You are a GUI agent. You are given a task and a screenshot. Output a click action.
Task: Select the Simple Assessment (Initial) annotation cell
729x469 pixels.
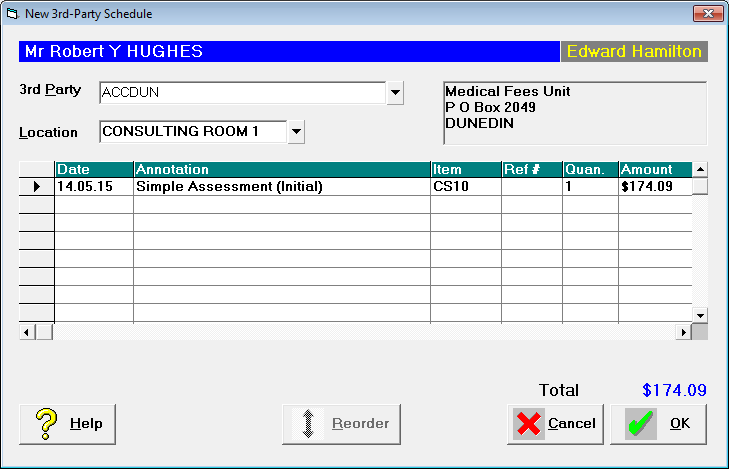tap(282, 186)
